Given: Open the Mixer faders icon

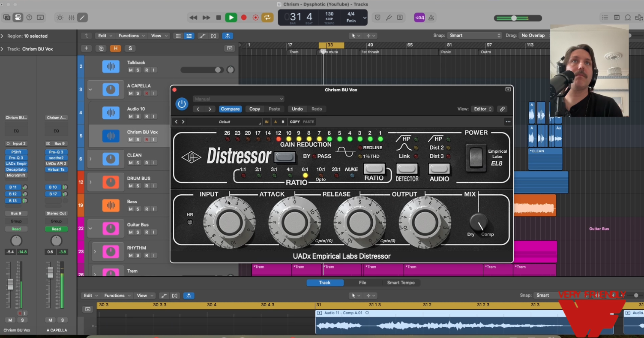Looking at the screenshot, I should (x=71, y=18).
